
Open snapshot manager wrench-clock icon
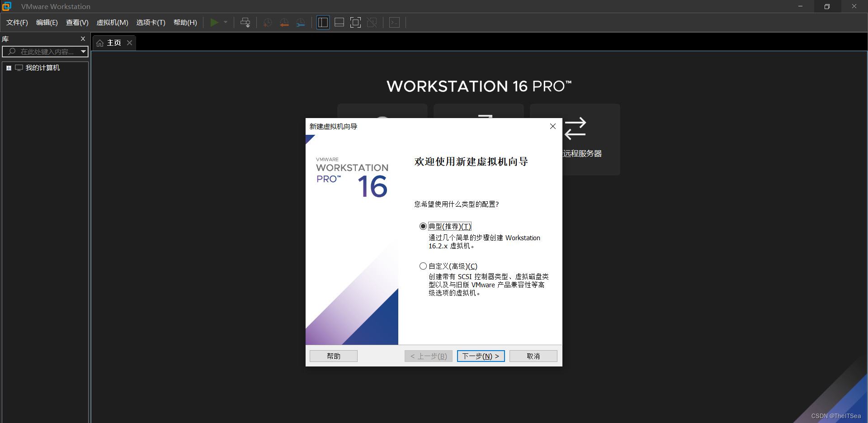coord(301,23)
